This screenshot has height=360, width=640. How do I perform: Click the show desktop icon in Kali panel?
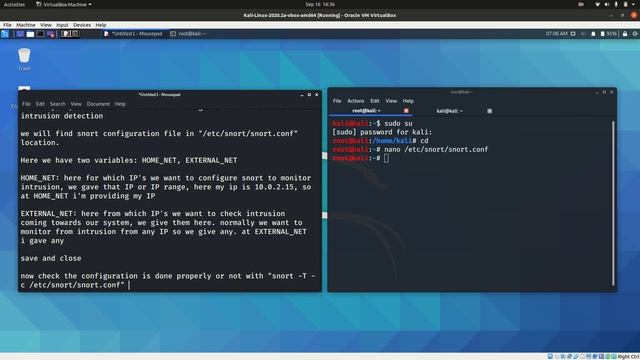coord(20,34)
